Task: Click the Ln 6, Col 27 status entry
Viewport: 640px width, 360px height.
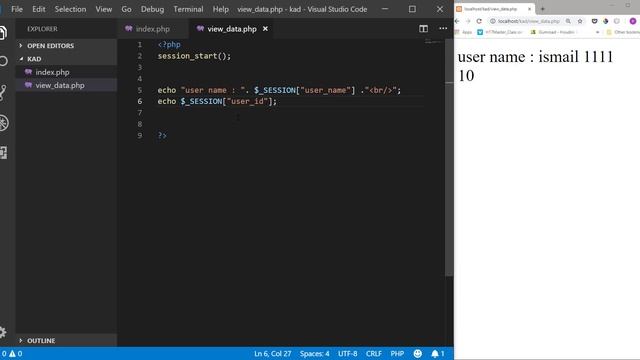Action: [x=273, y=353]
